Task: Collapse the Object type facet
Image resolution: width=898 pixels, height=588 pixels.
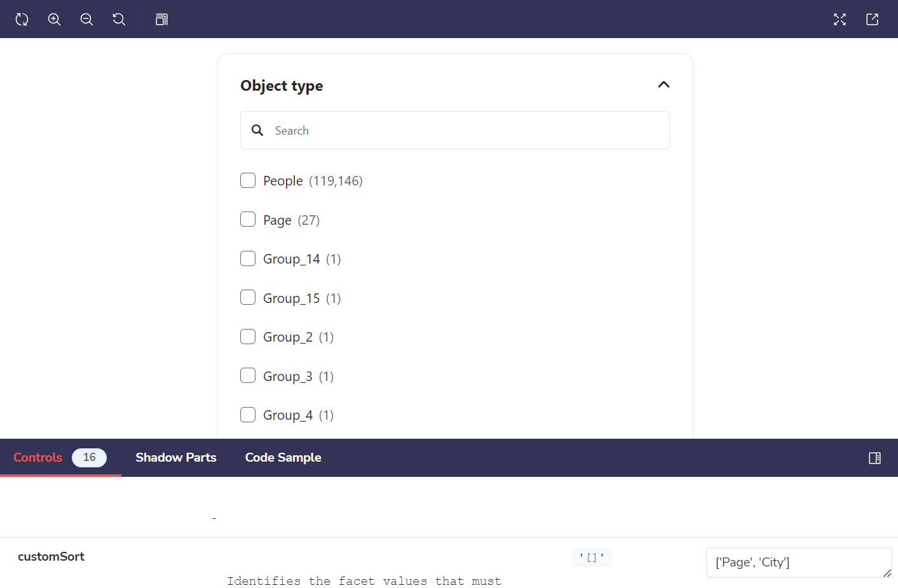Action: (663, 84)
